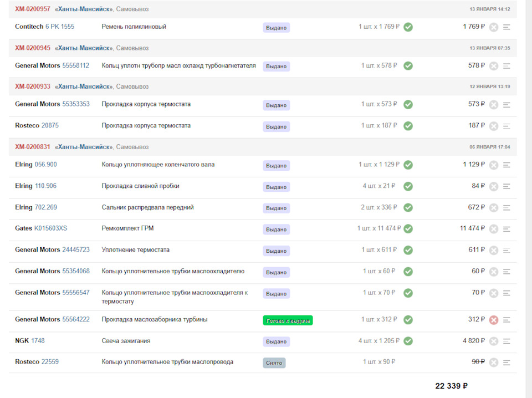Select Ремкомплект ГРМ description text
532x398 pixels.
[x=127, y=228]
